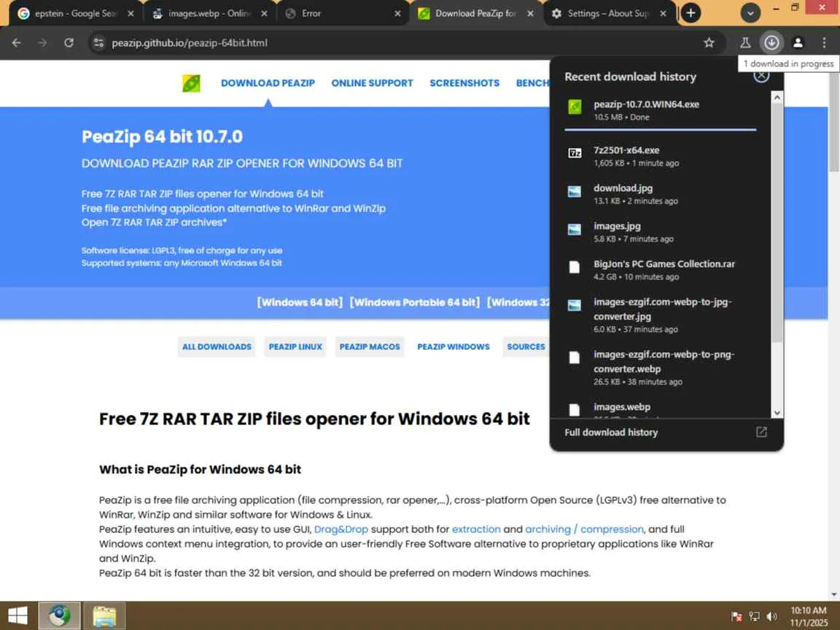Open ONLINE SUPPORT nav item
This screenshot has width=840, height=630.
[x=372, y=83]
